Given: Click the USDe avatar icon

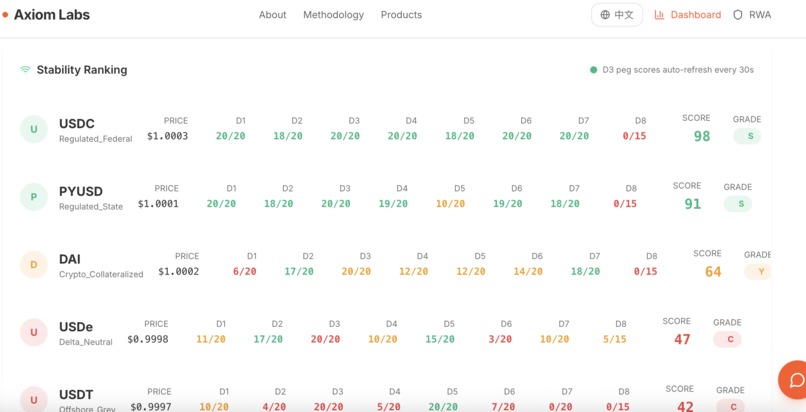Looking at the screenshot, I should coord(34,332).
